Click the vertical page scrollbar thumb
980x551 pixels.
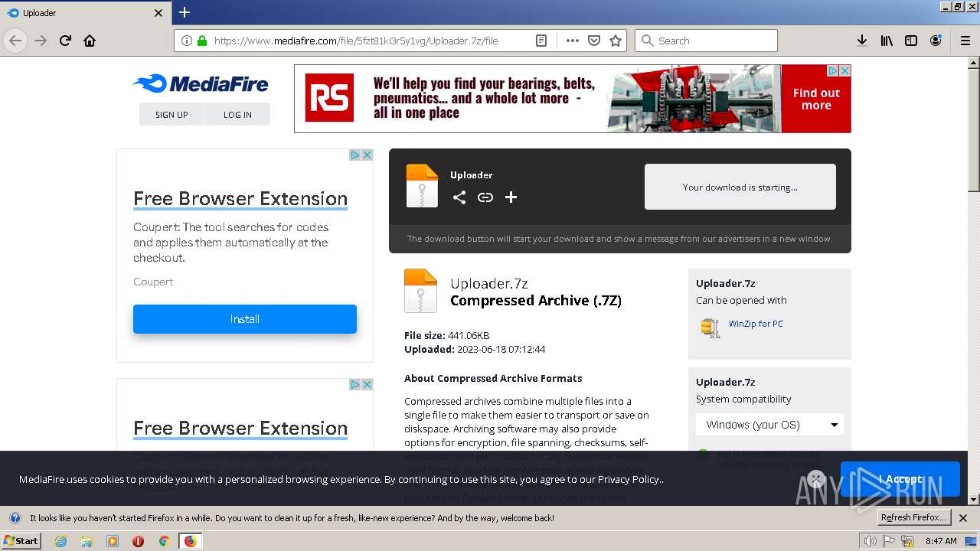click(x=974, y=129)
